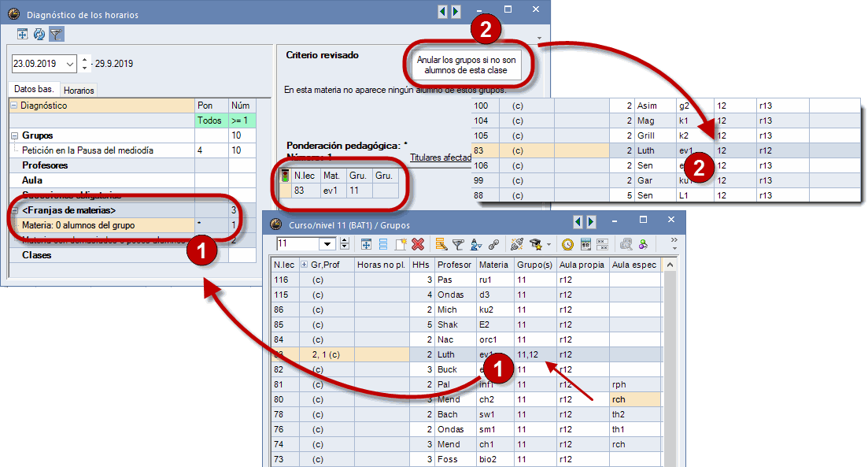
Task: Collapse the Franjas de materias node
Action: point(14,210)
